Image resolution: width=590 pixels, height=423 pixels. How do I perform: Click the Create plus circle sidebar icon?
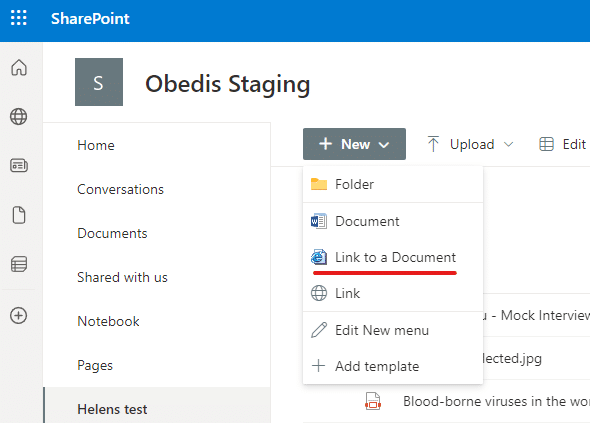tap(19, 315)
